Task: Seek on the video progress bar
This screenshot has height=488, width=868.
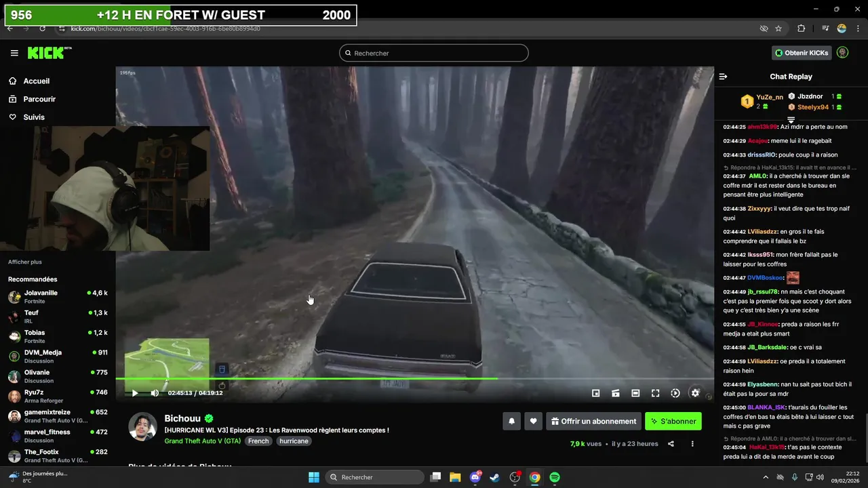Action: point(414,378)
